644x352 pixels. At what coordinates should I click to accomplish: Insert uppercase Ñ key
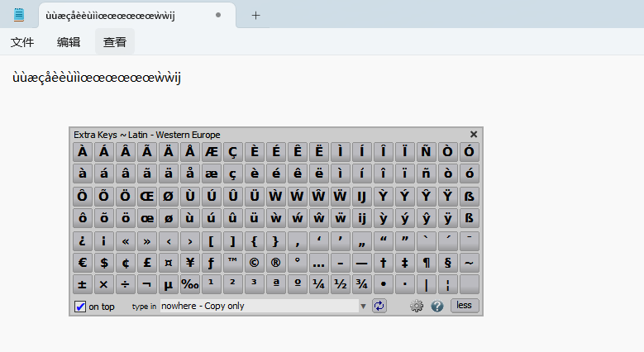(426, 152)
